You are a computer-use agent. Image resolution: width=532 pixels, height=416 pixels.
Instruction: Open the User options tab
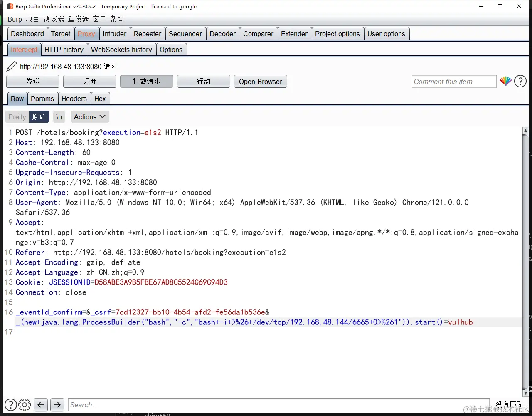[x=386, y=34]
